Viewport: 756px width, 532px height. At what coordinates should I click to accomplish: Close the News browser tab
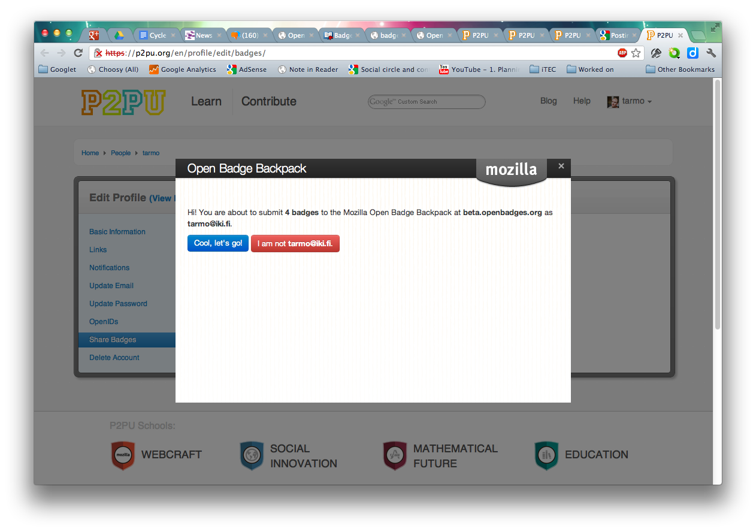tap(219, 35)
